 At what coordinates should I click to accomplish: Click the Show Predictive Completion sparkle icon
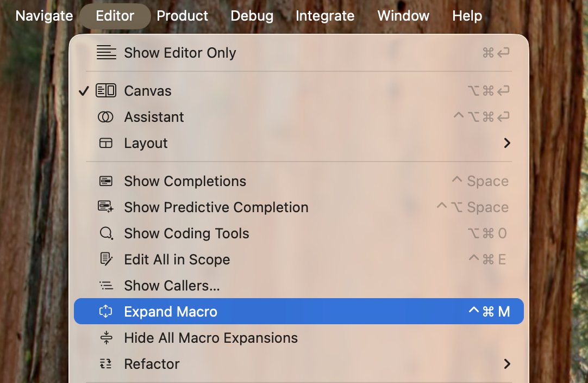click(105, 207)
